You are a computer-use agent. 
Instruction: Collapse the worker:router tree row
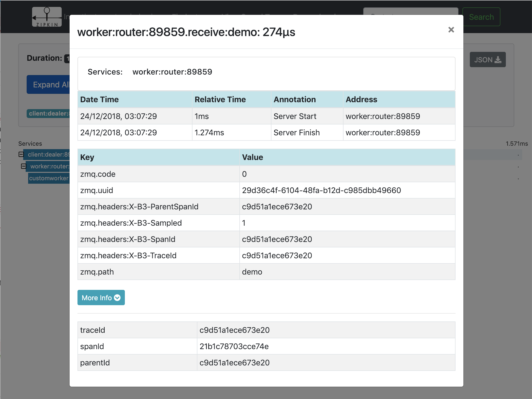(x=24, y=166)
